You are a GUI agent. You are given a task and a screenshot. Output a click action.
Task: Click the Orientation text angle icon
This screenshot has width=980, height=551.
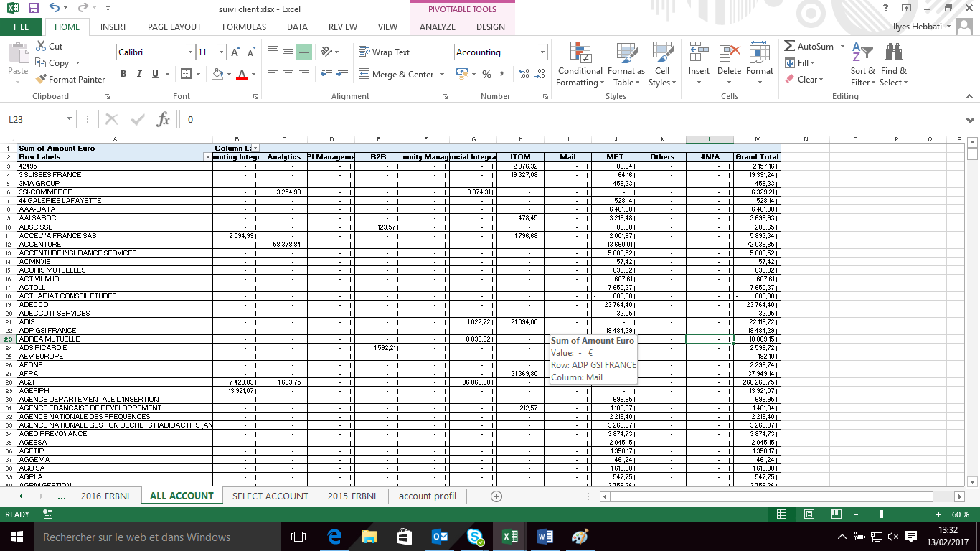[326, 52]
